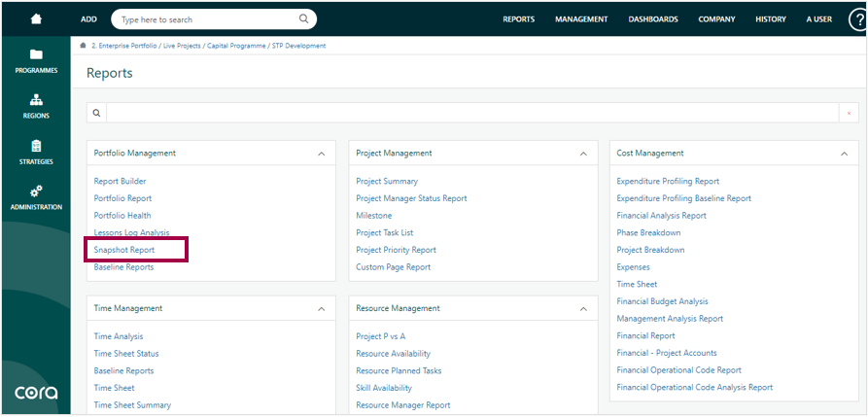Screen dimensions: 868x417
Task: Open the Lessons Log Analysis link
Action: coord(132,232)
